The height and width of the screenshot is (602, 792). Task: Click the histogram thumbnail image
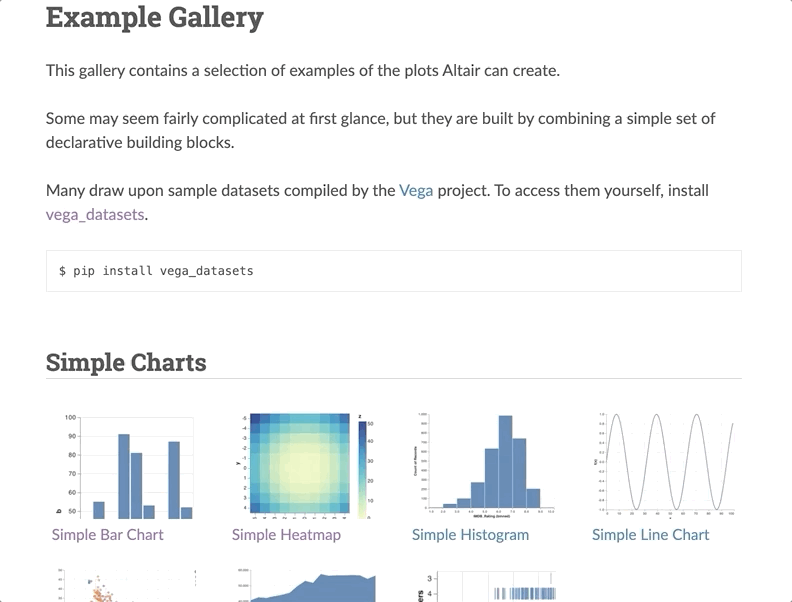[x=484, y=466]
